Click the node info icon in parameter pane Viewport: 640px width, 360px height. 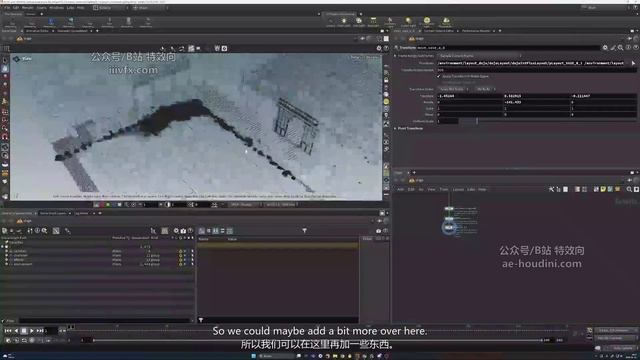(628, 48)
